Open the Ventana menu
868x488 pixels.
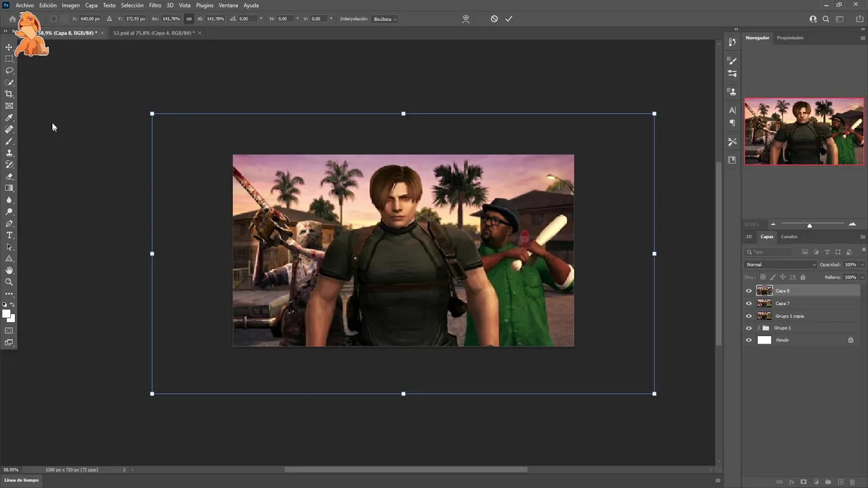[x=229, y=5]
